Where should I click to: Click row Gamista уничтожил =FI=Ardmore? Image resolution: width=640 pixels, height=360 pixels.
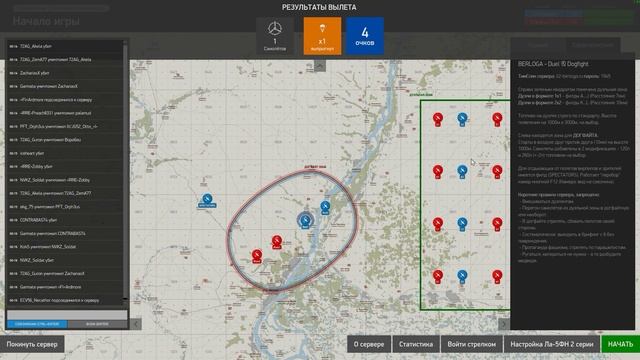coord(64,287)
